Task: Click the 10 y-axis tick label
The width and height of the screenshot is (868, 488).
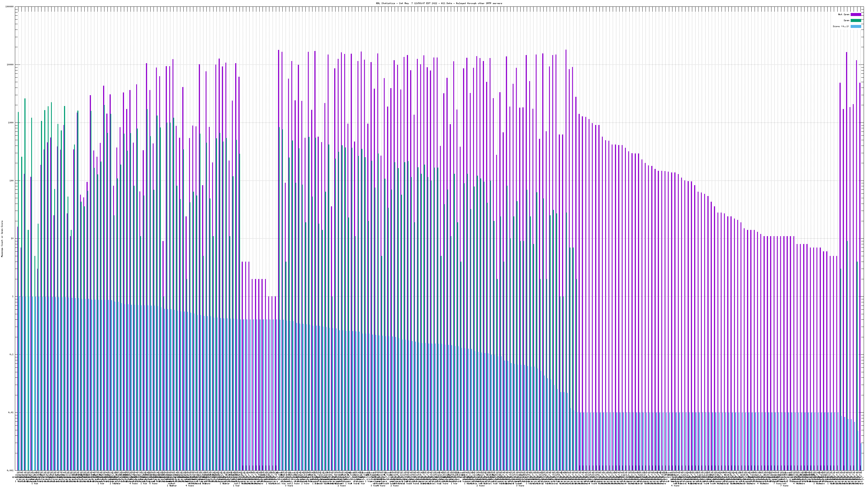Action: tap(12, 239)
